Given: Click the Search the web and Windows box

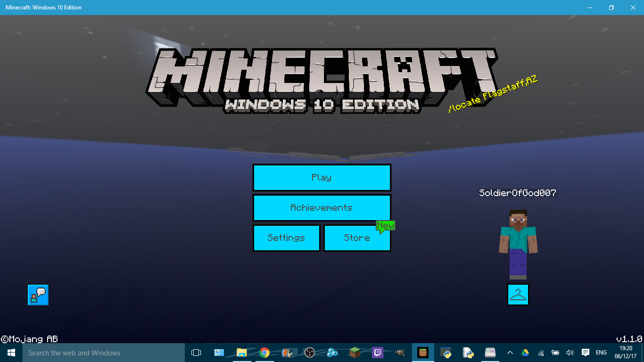Looking at the screenshot, I should pyautogui.click(x=103, y=353).
